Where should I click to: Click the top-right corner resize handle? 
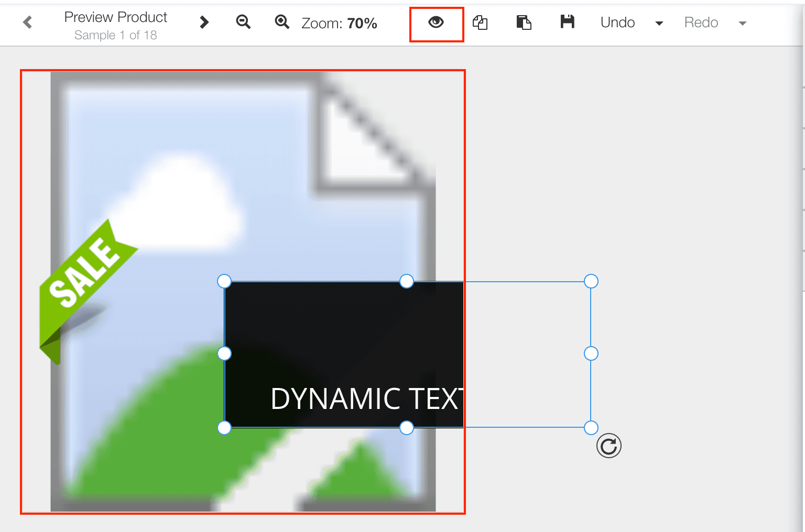coord(591,281)
